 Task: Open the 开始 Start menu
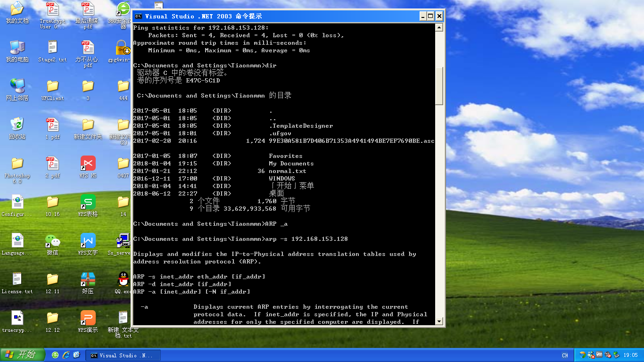tap(23, 355)
